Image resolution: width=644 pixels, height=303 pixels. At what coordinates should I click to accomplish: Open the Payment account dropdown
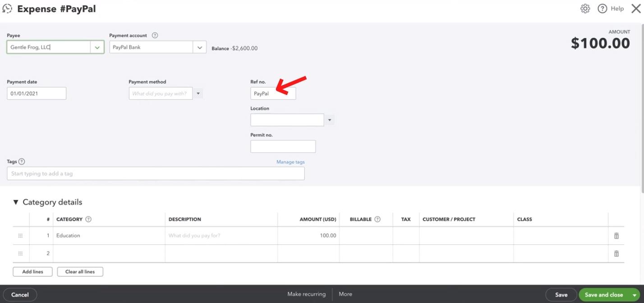pos(199,47)
